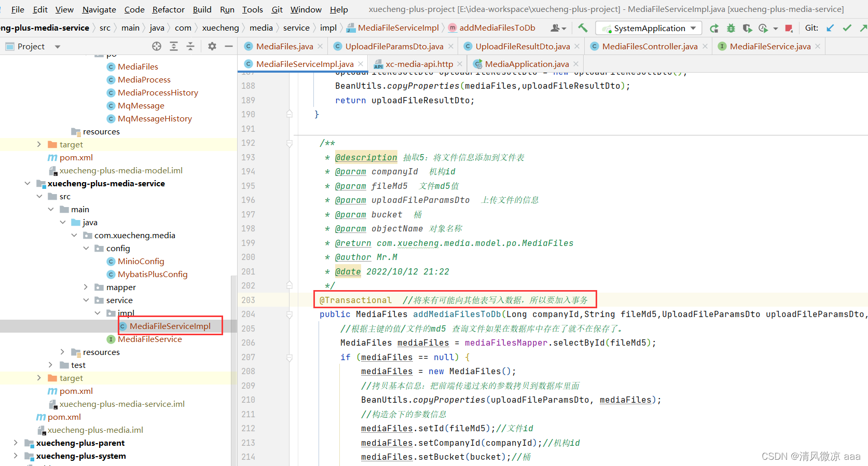868x466 pixels.
Task: Collapse the xuecheng-plus-media-service module
Action: click(x=27, y=183)
